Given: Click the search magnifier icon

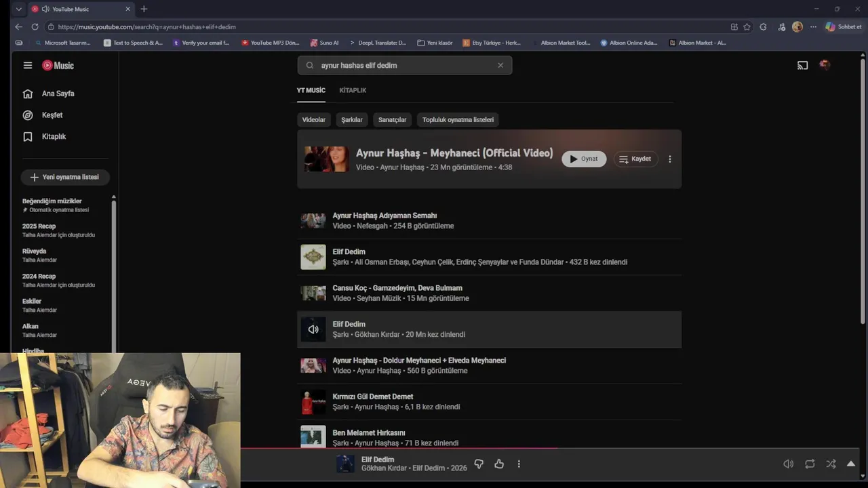Looking at the screenshot, I should pyautogui.click(x=310, y=66).
